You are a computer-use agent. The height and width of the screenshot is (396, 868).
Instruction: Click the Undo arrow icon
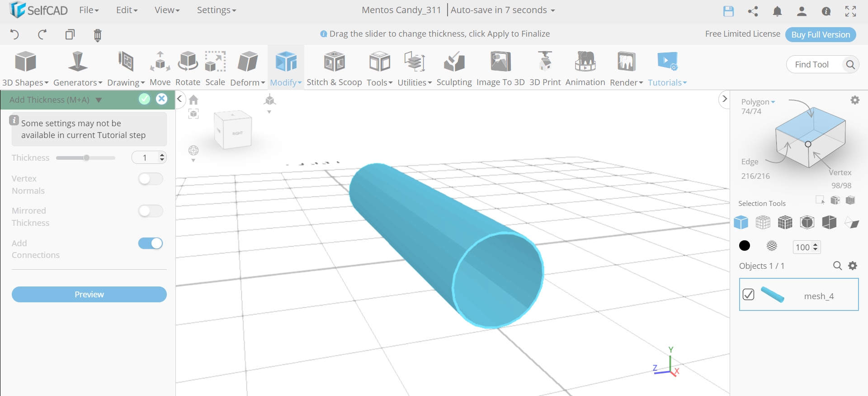(14, 34)
